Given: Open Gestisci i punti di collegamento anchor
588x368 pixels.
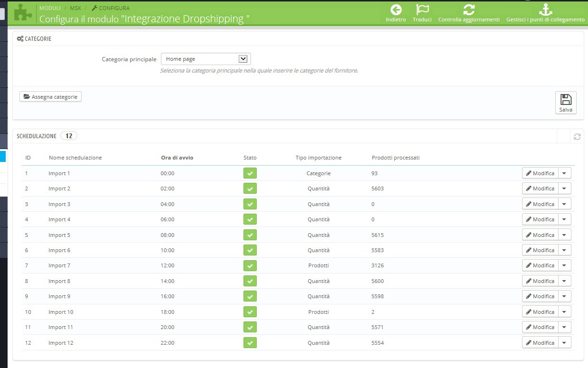Looking at the screenshot, I should [x=545, y=10].
